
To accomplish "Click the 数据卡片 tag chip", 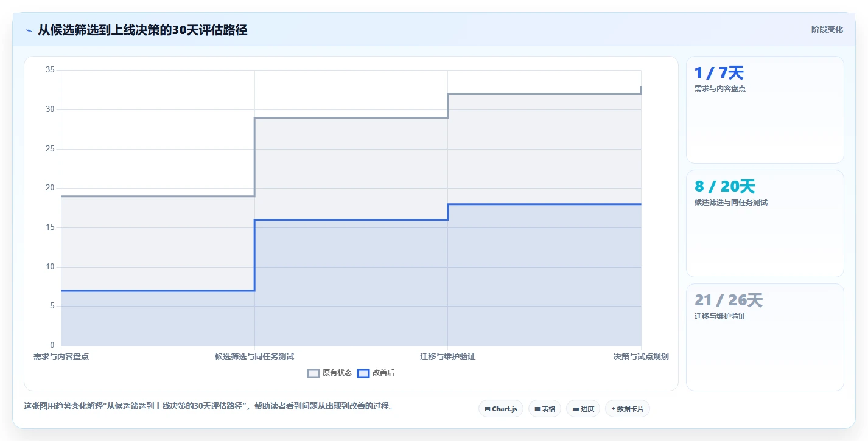I will point(628,409).
